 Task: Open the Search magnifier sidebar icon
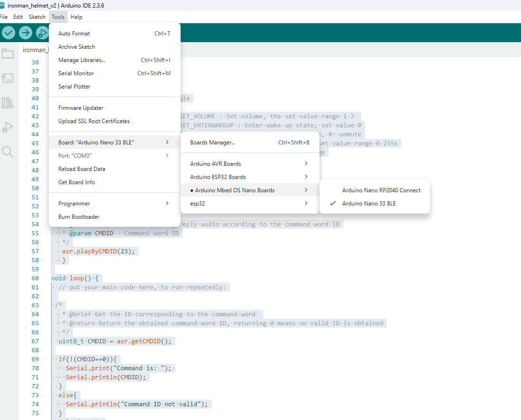pyautogui.click(x=8, y=152)
